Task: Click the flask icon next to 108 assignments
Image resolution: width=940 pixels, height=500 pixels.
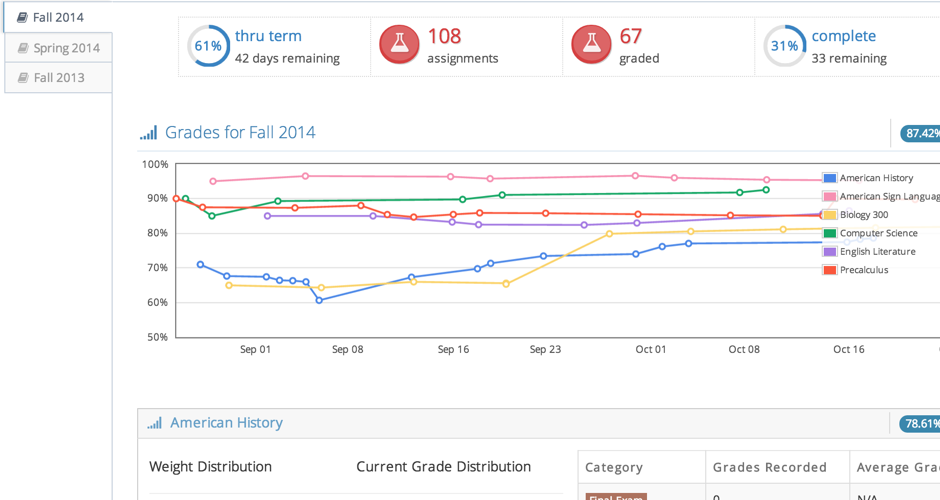Action: tap(399, 46)
